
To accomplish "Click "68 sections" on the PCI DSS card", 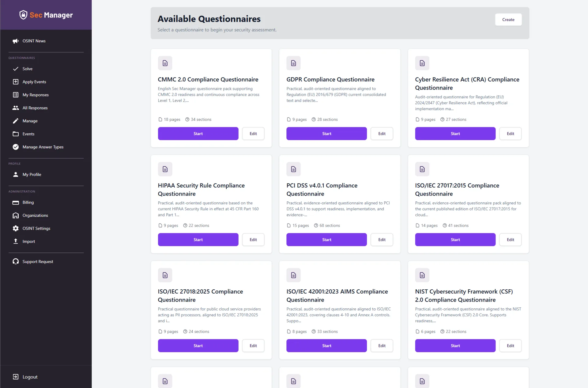I will pyautogui.click(x=330, y=226).
